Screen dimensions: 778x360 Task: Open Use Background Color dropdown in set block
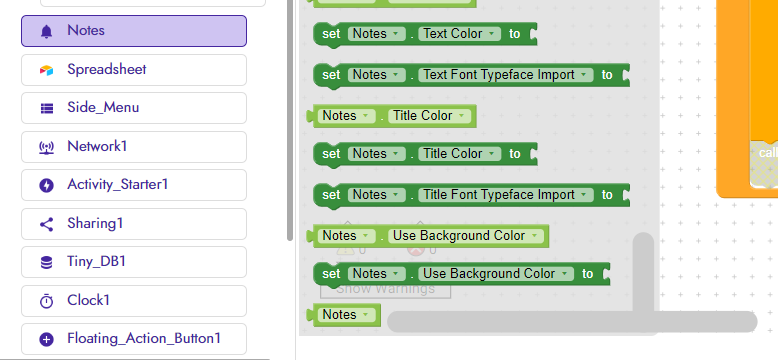496,274
